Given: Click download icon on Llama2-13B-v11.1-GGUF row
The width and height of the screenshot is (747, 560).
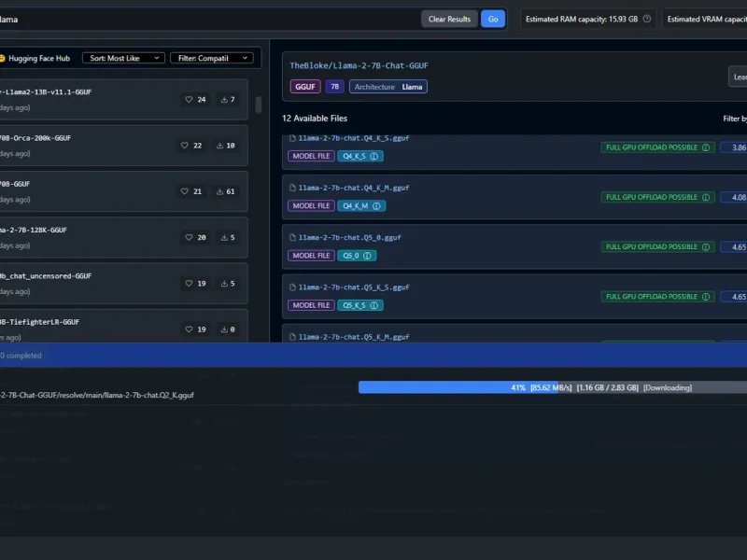Looking at the screenshot, I should pyautogui.click(x=224, y=100).
